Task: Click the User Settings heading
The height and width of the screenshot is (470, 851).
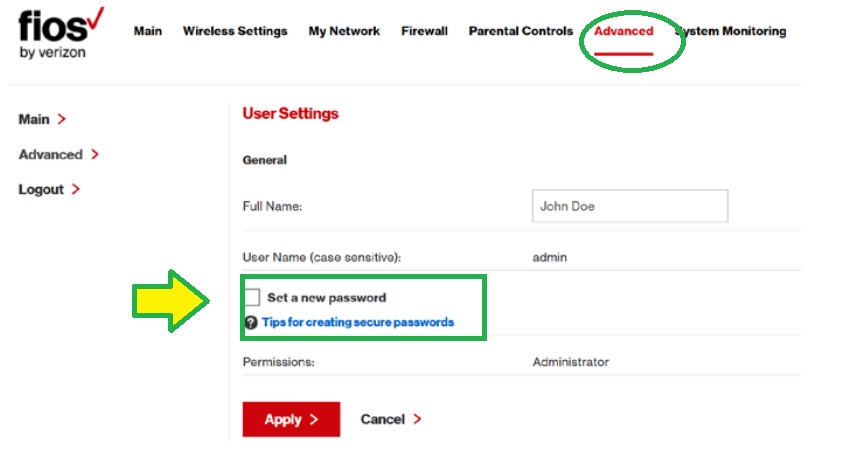Action: tap(290, 114)
